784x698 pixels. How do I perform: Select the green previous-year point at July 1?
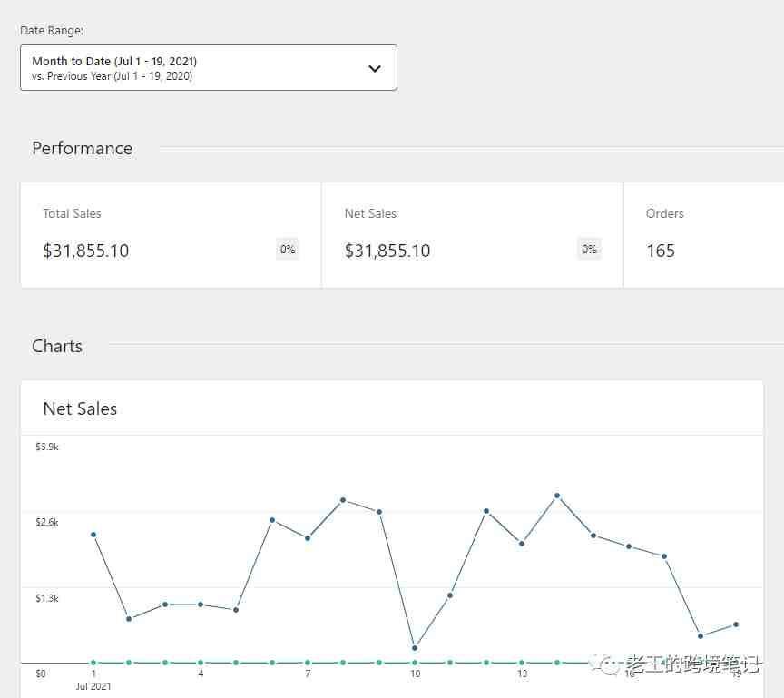(93, 663)
